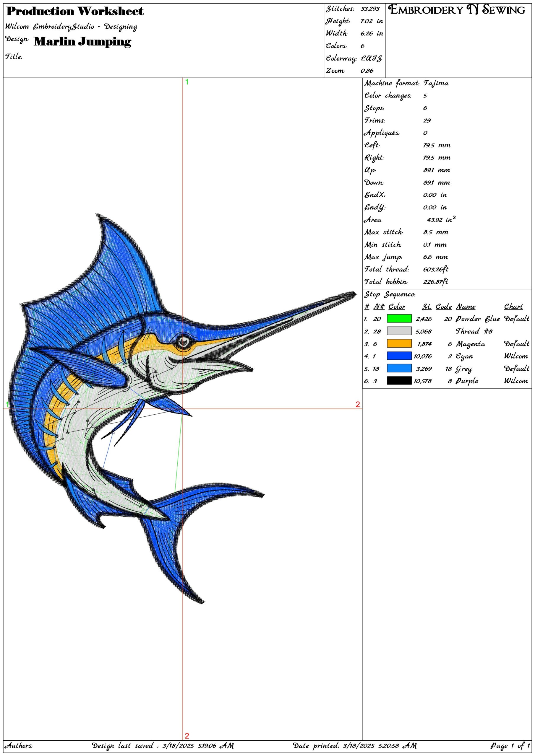
Task: Click stitch count '1,874' in Magenta row
Action: pyautogui.click(x=424, y=344)
